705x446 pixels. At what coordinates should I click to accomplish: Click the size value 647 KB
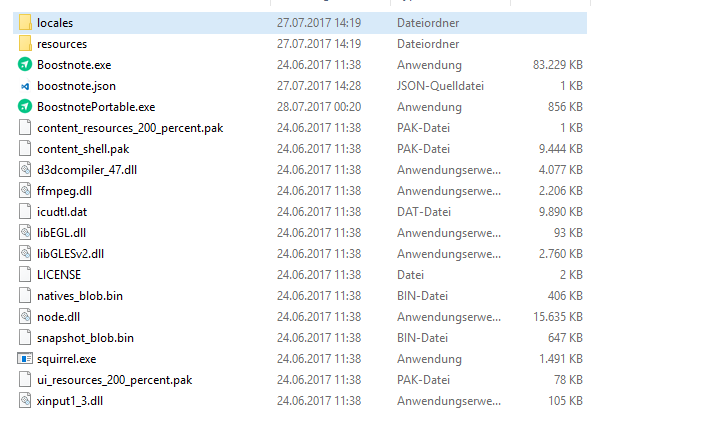[565, 338]
